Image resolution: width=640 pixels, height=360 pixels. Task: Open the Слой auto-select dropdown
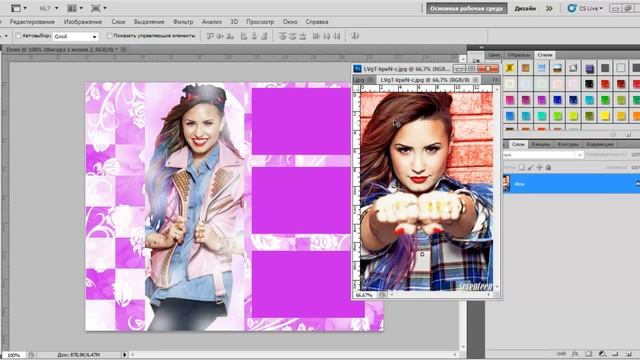[76, 36]
